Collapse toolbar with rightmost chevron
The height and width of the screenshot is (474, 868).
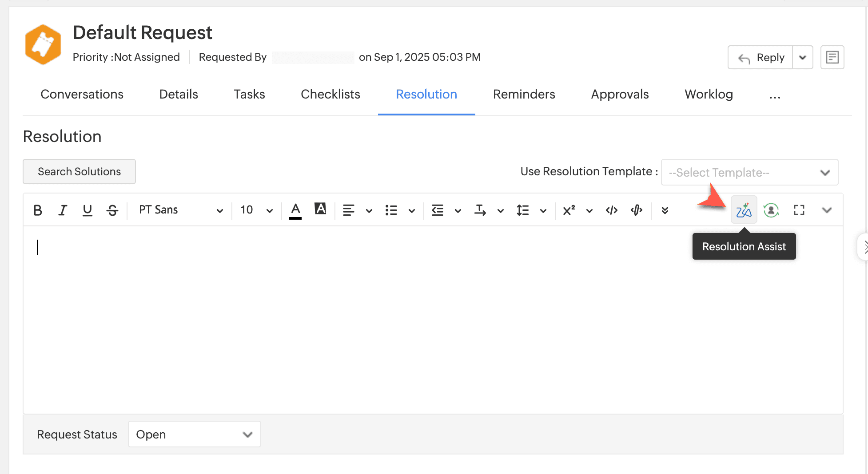click(827, 210)
